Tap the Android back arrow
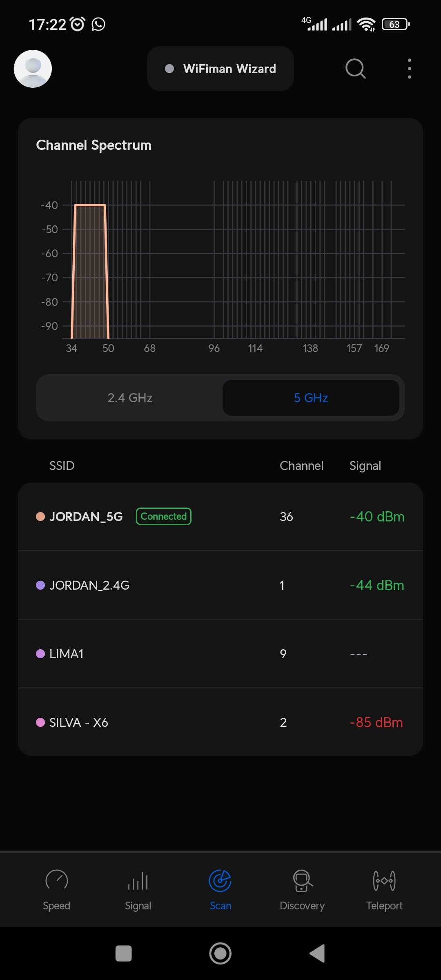The image size is (441, 980). click(x=317, y=953)
